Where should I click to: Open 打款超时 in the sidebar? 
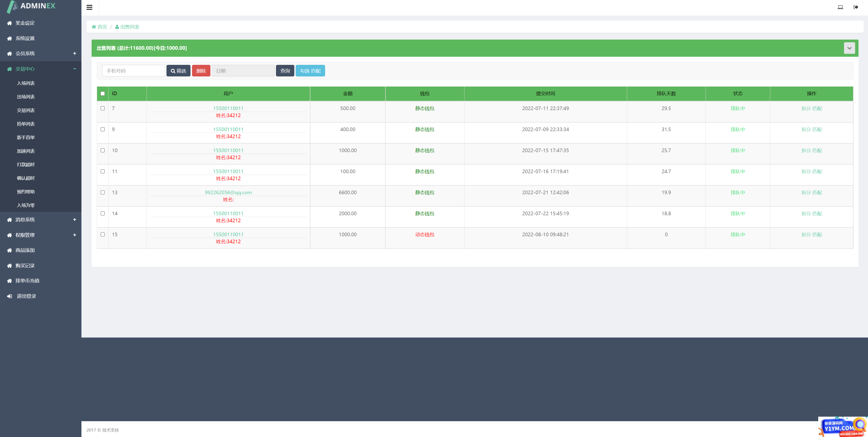[26, 165]
